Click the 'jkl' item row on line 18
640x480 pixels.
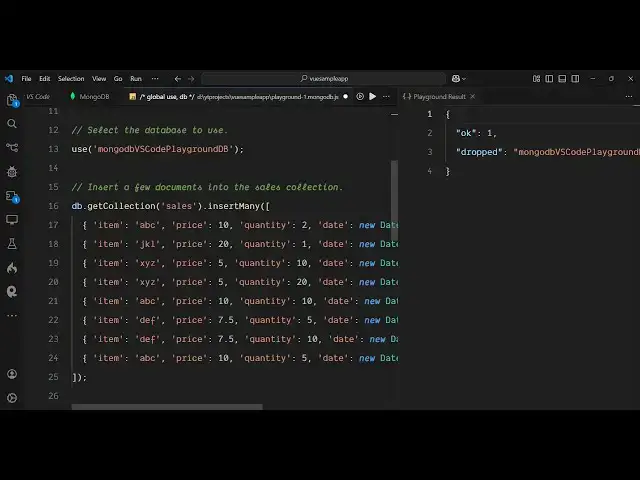pos(240,244)
